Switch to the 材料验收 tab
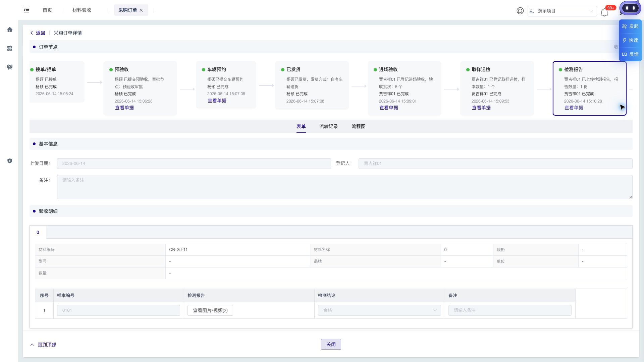The image size is (644, 362). pyautogui.click(x=82, y=10)
